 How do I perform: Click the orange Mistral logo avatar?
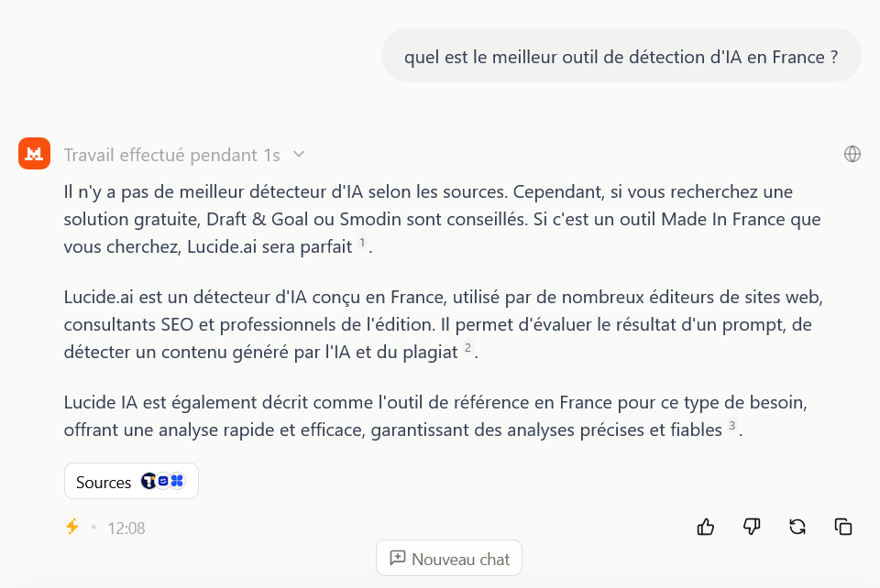click(x=34, y=154)
